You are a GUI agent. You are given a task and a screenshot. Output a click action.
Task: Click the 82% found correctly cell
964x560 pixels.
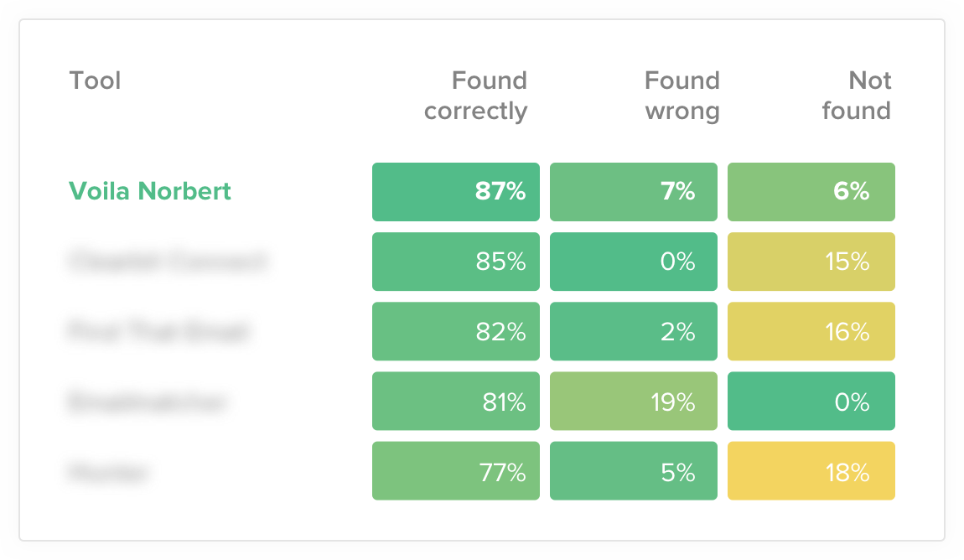pyautogui.click(x=456, y=331)
